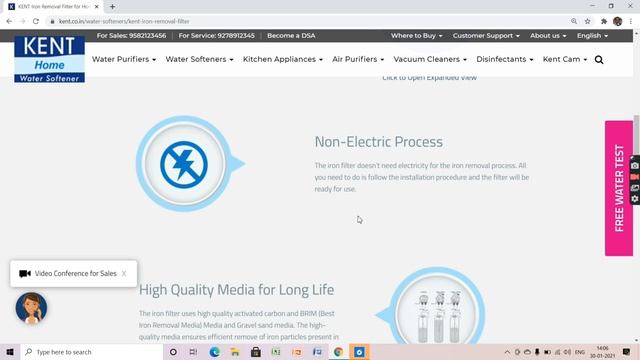Image resolution: width=640 pixels, height=360 pixels.
Task: Open the About us dropdown
Action: pyautogui.click(x=548, y=36)
